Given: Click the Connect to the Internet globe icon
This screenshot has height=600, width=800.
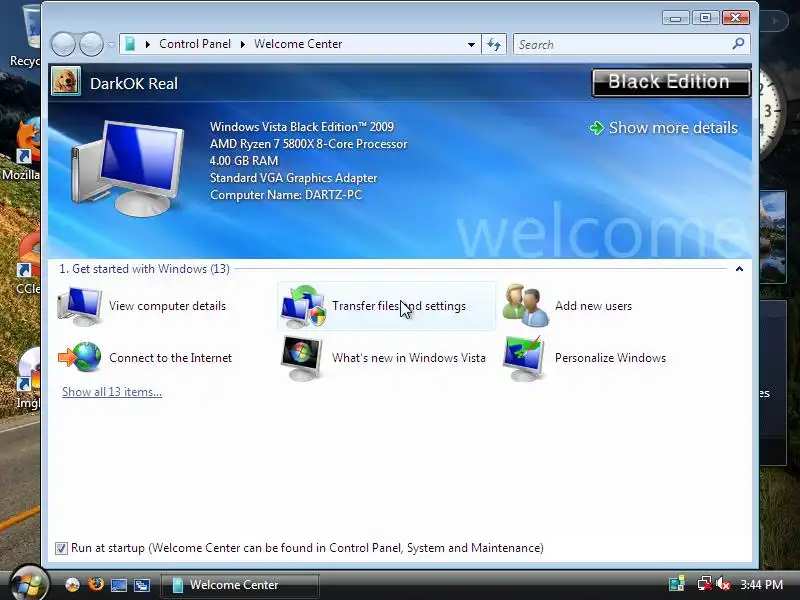Looking at the screenshot, I should point(80,357).
